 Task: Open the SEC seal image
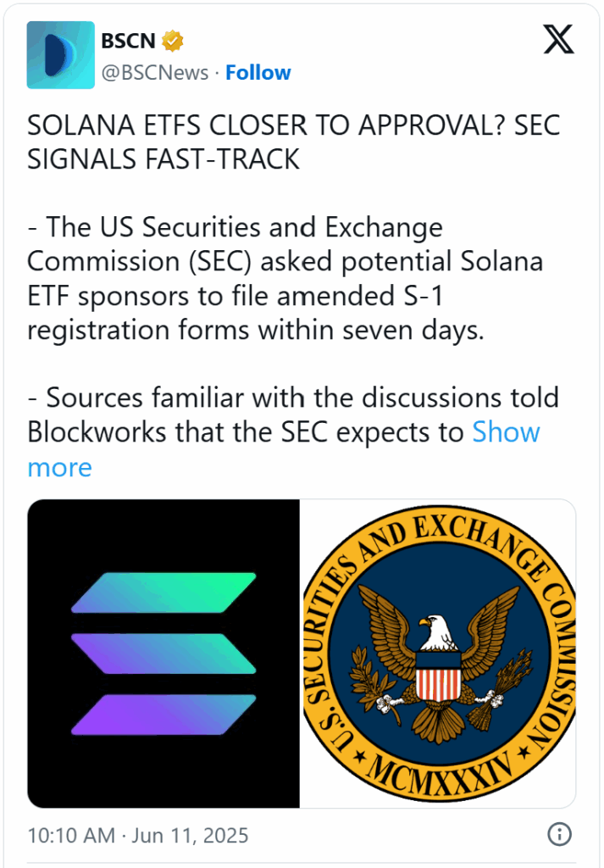pyautogui.click(x=438, y=653)
